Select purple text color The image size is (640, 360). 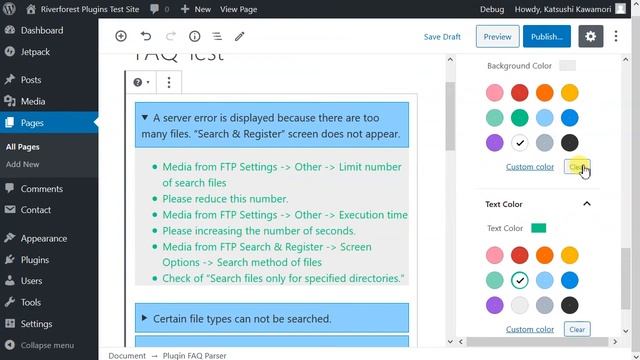click(x=495, y=305)
